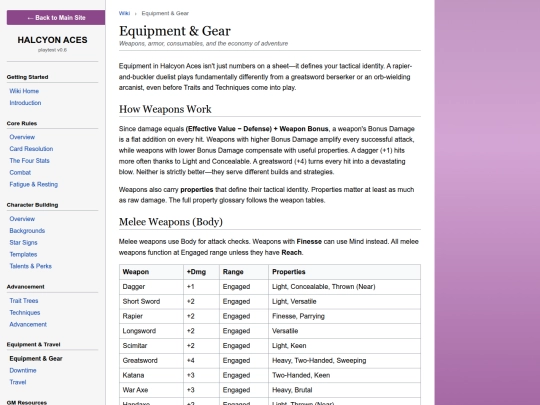Select the Longsword table cell
The height and width of the screenshot is (405, 540).
click(x=152, y=331)
